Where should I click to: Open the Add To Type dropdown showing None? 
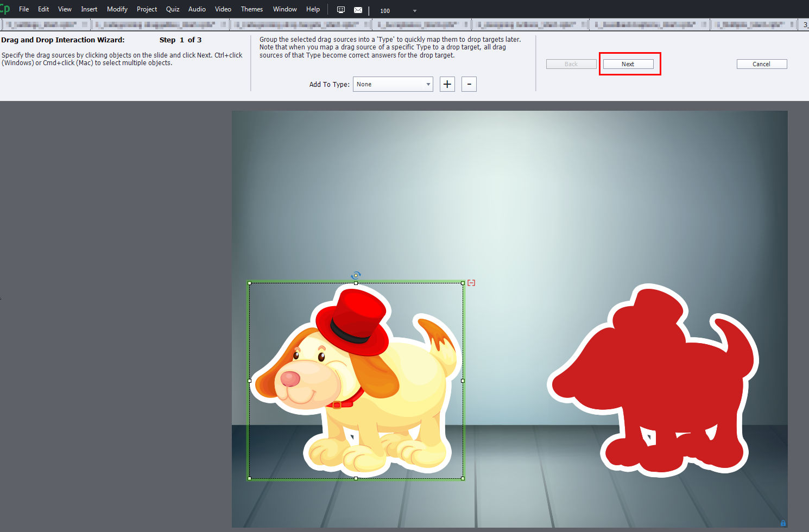pyautogui.click(x=393, y=84)
